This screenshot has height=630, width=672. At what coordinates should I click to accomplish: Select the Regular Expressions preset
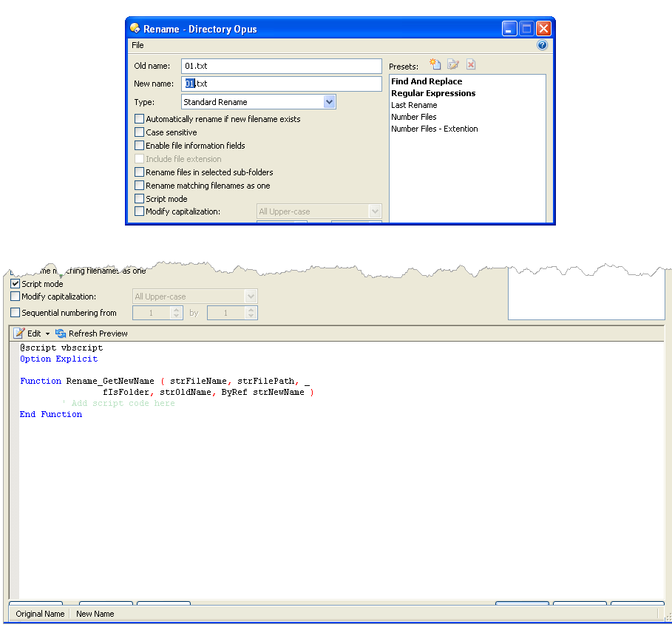433,93
